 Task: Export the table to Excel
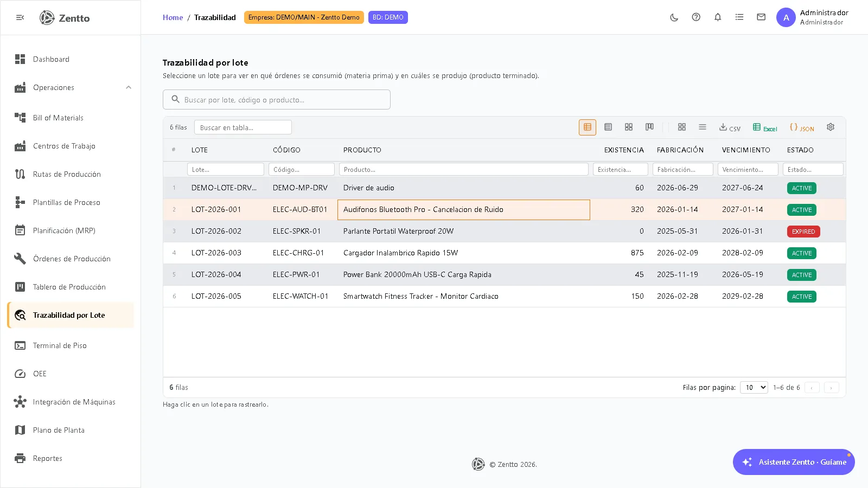765,128
